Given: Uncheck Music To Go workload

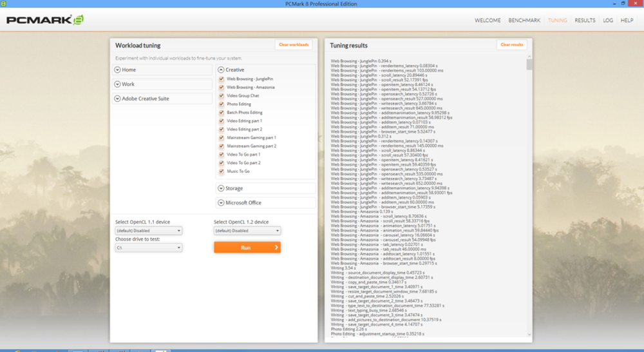Looking at the screenshot, I should pos(222,171).
